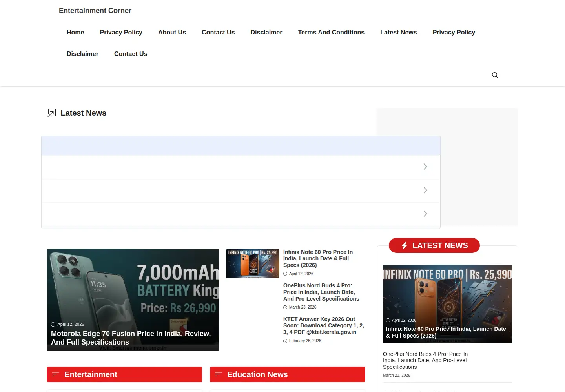This screenshot has width=565, height=392.
Task: Expand the middle row chevron in the empty news list
Action: tap(425, 190)
